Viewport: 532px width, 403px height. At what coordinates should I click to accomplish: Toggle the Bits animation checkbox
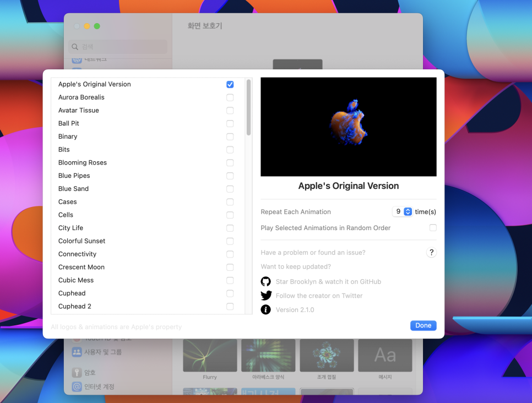click(230, 150)
